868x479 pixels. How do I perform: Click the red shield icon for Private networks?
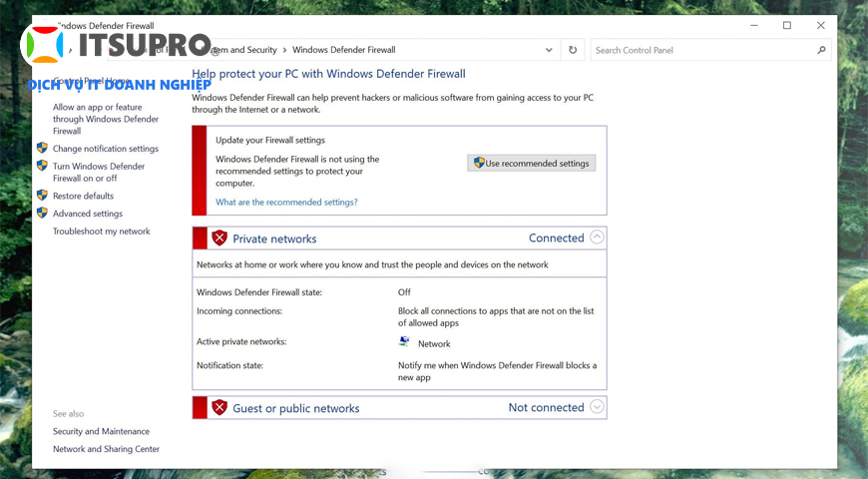219,239
